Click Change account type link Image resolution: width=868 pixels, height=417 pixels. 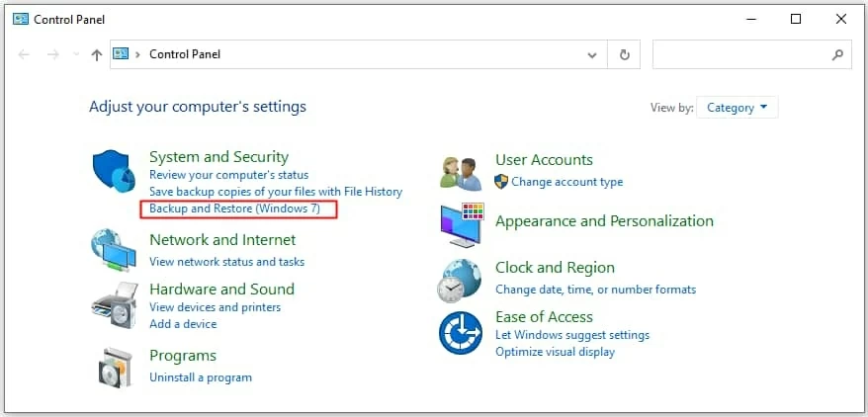pyautogui.click(x=566, y=182)
